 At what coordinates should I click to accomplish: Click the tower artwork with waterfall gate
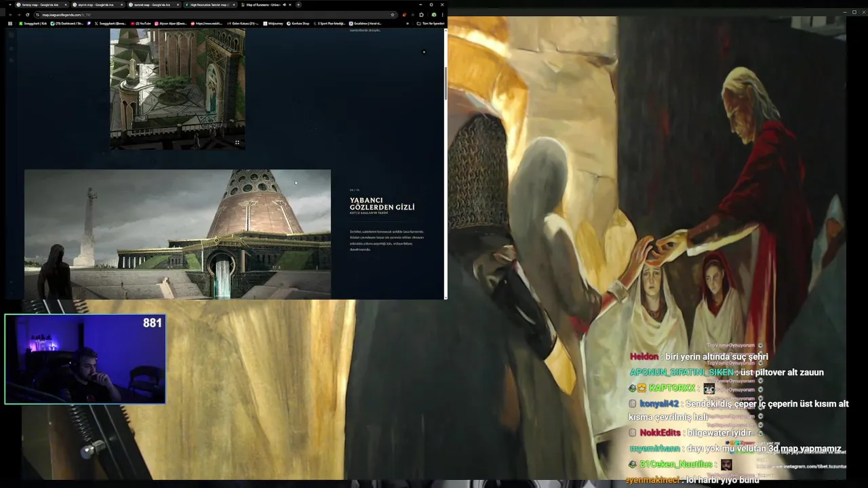(x=178, y=234)
